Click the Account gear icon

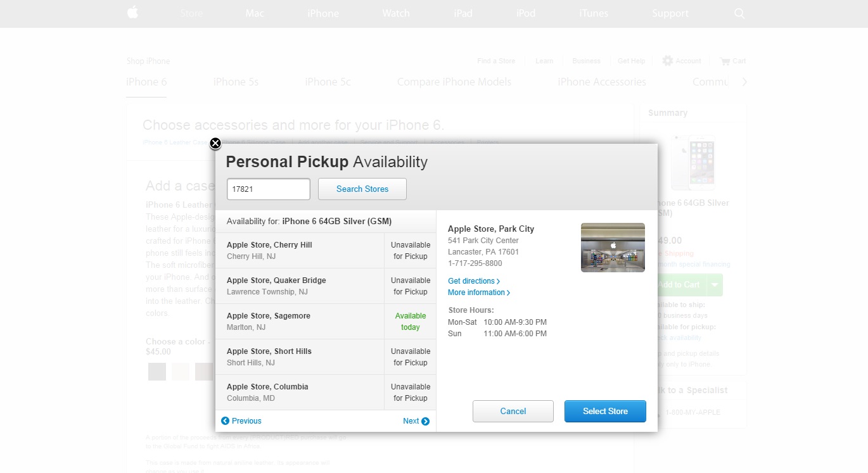667,61
